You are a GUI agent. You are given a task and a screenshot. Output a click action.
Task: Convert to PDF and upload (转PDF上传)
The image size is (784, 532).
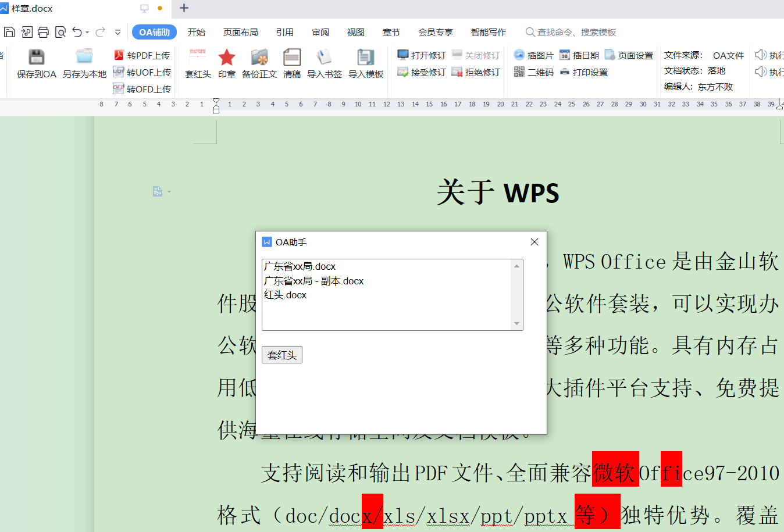point(142,55)
